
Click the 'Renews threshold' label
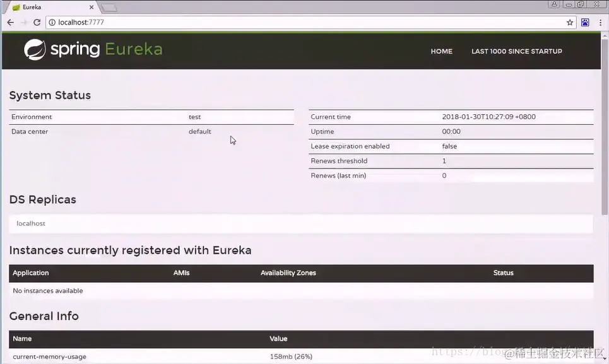[339, 161]
